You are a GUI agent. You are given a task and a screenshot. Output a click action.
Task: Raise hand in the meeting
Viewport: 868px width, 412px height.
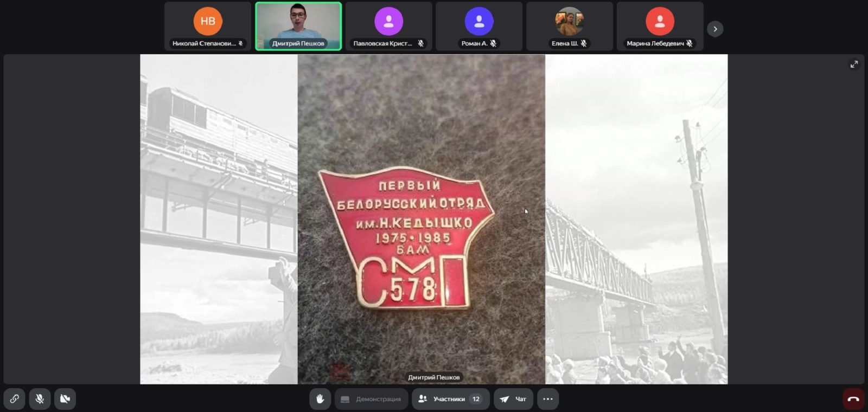[x=320, y=399]
